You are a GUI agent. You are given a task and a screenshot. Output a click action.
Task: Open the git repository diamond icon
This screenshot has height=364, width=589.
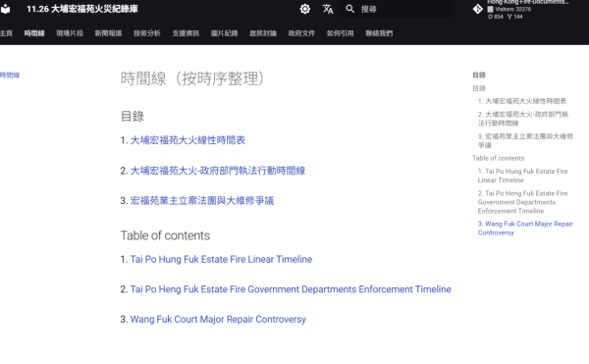coord(478,9)
